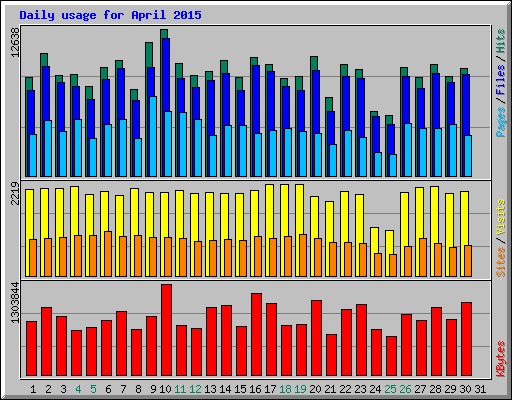Click day 4 weekend label
The width and height of the screenshot is (512, 400).
[78, 389]
